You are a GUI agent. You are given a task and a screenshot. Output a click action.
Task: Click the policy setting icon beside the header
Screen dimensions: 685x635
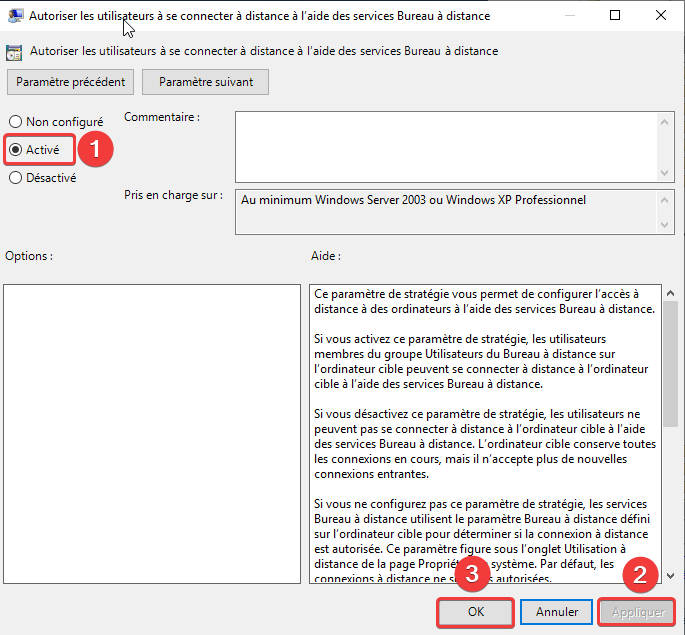[x=15, y=51]
